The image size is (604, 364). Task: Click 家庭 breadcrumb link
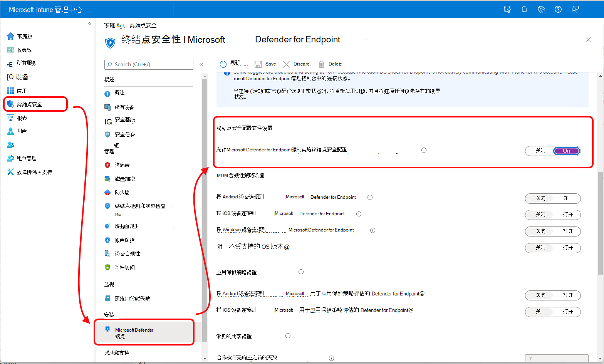[x=109, y=25]
